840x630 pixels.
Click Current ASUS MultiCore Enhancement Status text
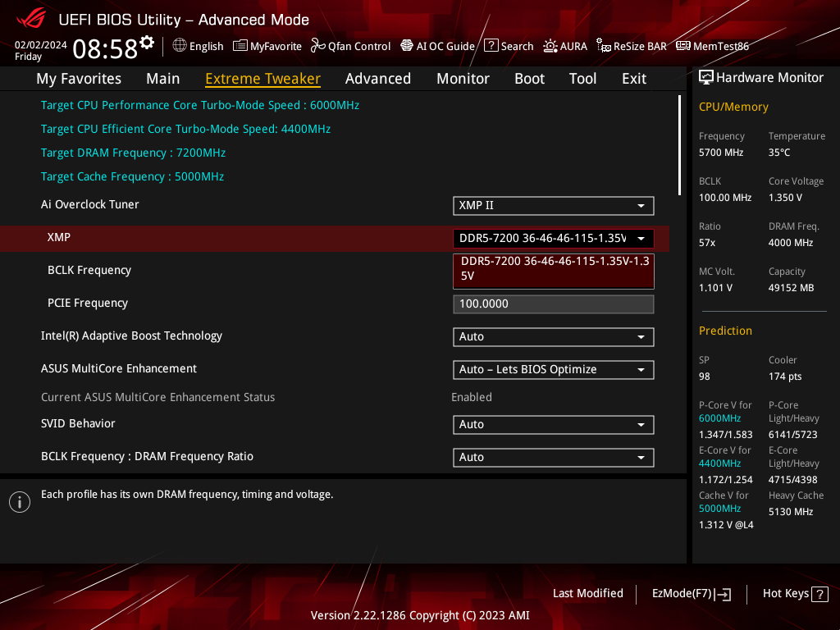pos(158,398)
